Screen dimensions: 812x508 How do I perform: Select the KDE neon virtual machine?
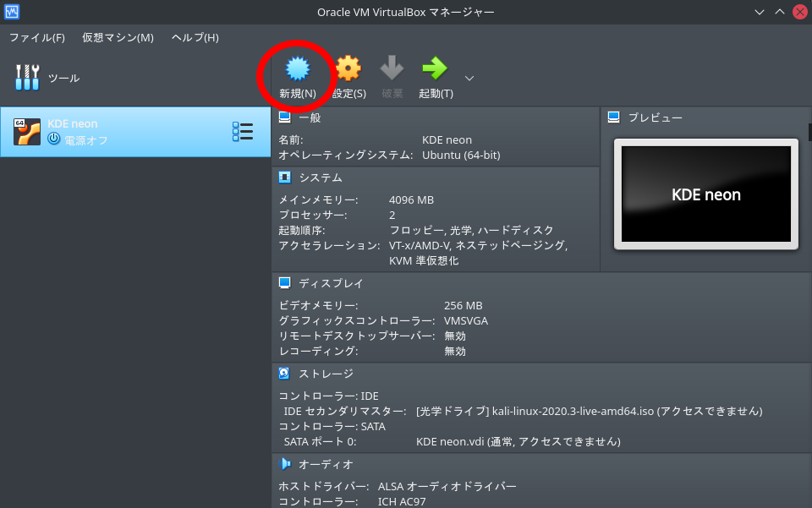coord(135,132)
